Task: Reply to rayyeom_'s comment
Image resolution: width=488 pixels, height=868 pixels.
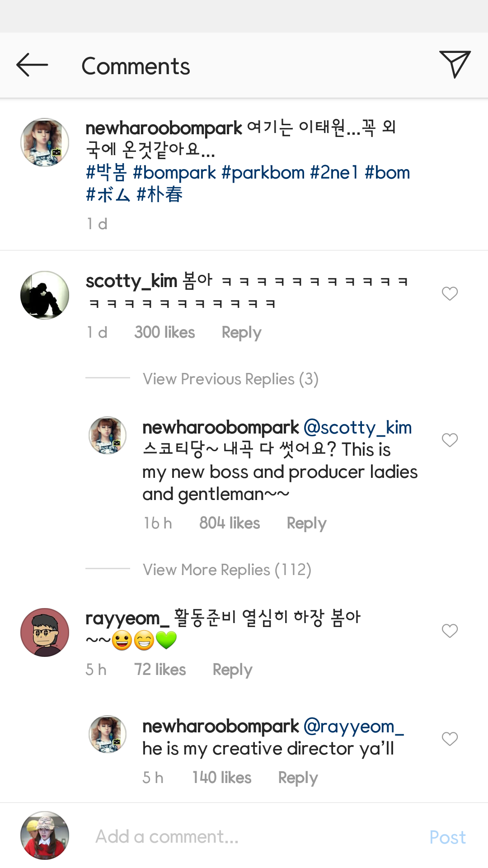Action: point(232,670)
